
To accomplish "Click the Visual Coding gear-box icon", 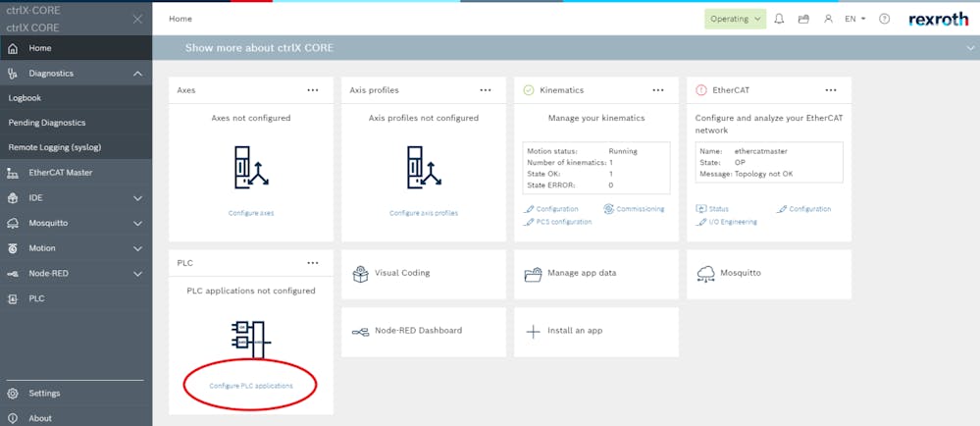I will 361,274.
